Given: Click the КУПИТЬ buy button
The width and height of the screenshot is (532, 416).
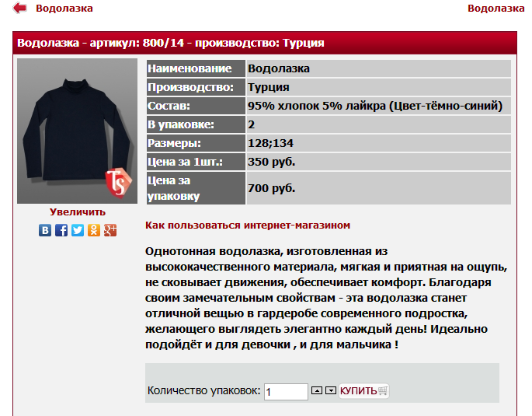Looking at the screenshot, I should [x=363, y=390].
